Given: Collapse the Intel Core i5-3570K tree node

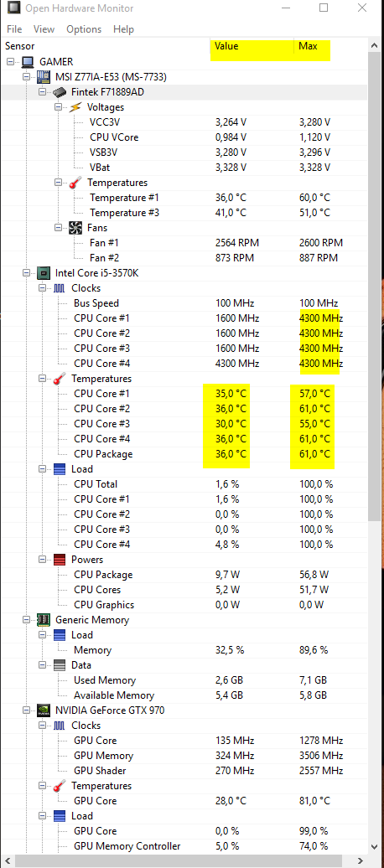Looking at the screenshot, I should click(27, 273).
